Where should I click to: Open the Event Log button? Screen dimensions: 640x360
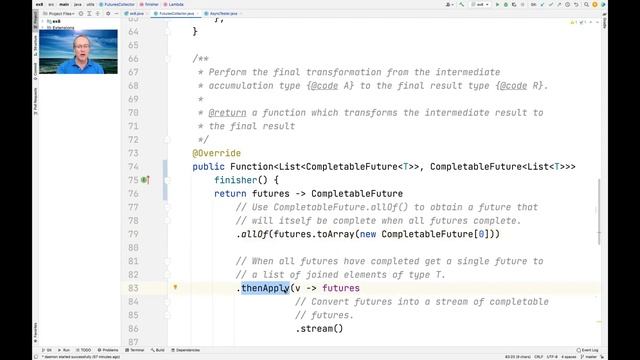click(587, 350)
